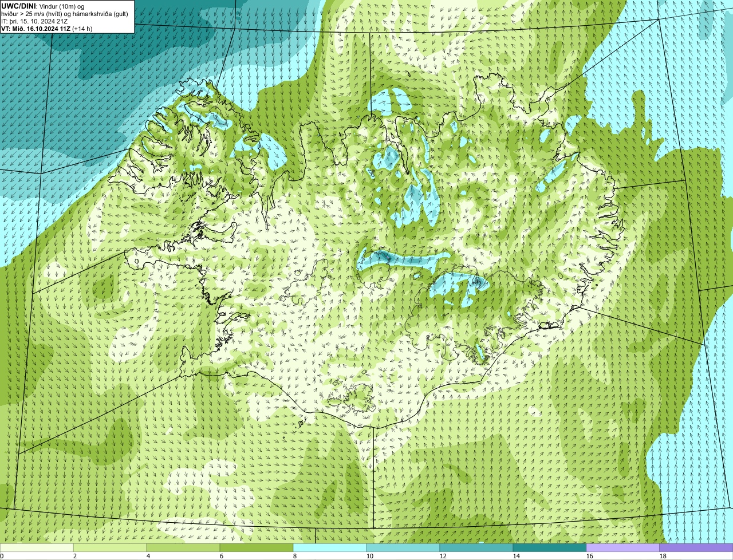This screenshot has width=733, height=560.
Task: Click the dark teal 14–16 m/s legend swatch
Action: pos(550,547)
